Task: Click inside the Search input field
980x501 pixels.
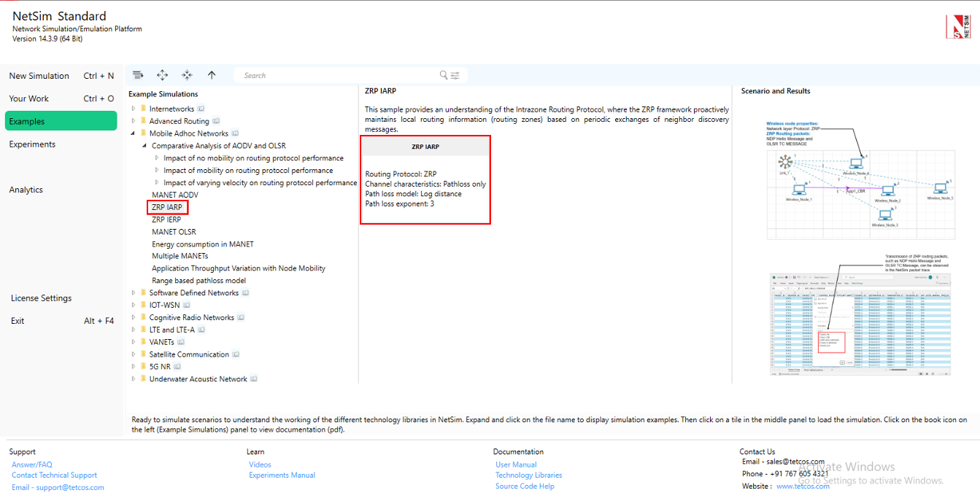Action: [336, 75]
